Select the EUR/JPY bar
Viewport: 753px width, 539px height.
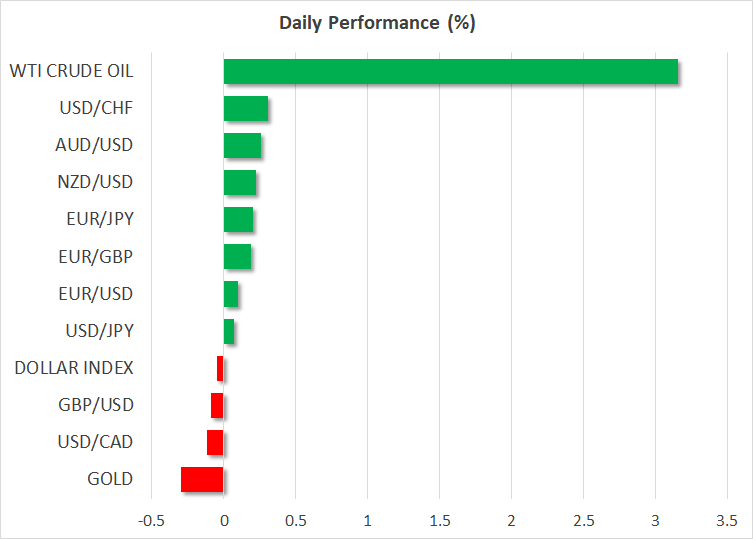pyautogui.click(x=238, y=220)
